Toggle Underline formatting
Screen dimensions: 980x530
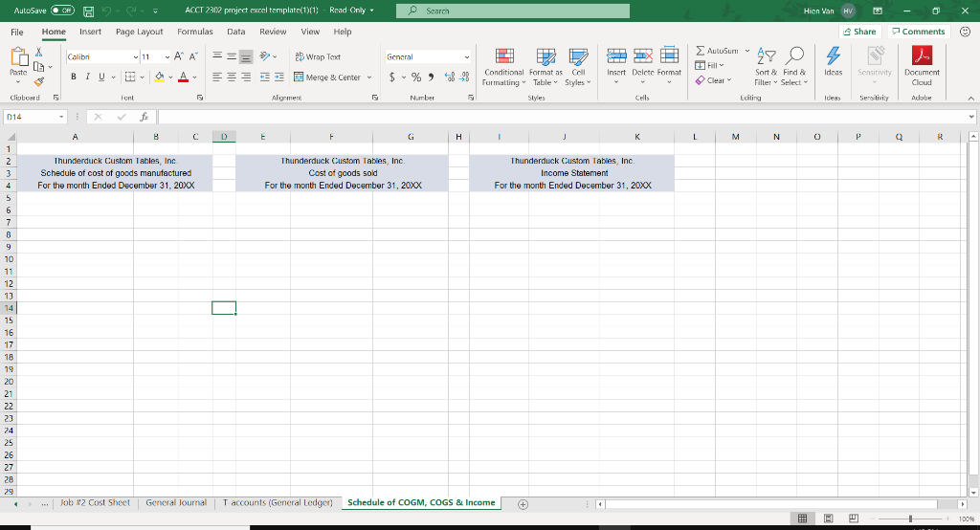(101, 77)
